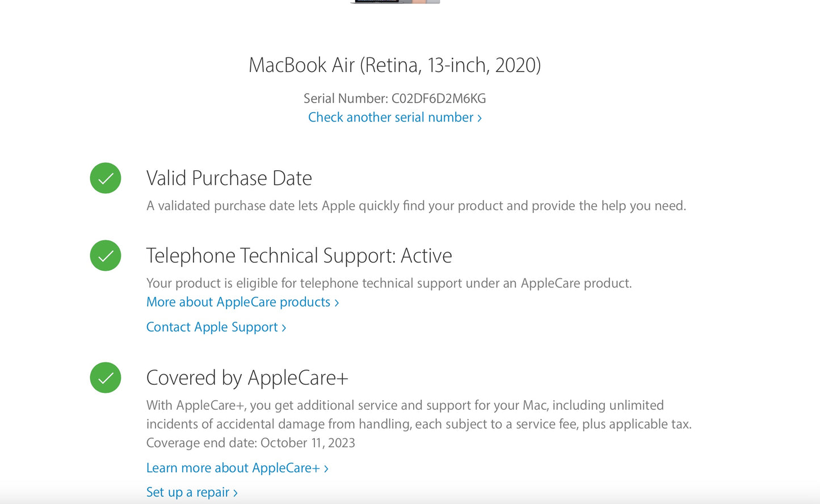820x504 pixels.
Task: Click the Coverage end date October 11, 2023 text
Action: click(250, 443)
